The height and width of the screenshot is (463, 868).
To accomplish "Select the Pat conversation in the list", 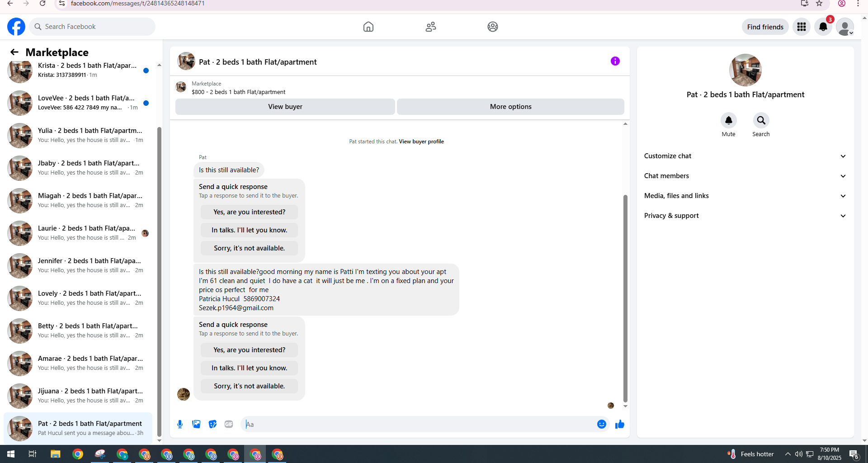I will 78,429.
